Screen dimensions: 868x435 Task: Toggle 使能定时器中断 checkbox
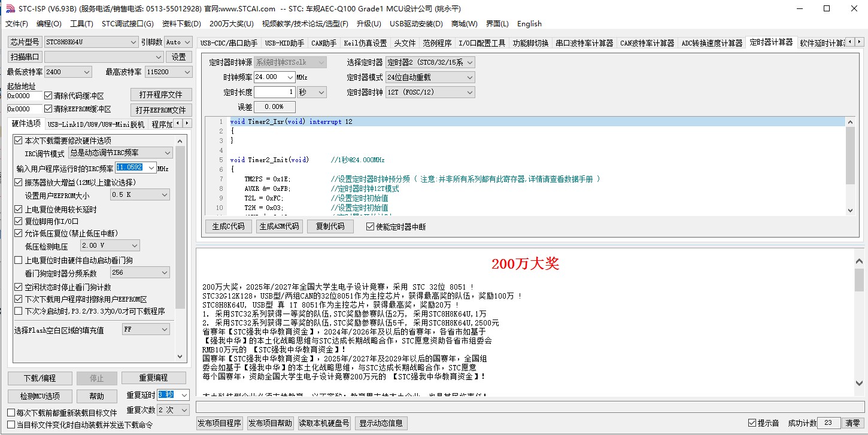point(370,227)
